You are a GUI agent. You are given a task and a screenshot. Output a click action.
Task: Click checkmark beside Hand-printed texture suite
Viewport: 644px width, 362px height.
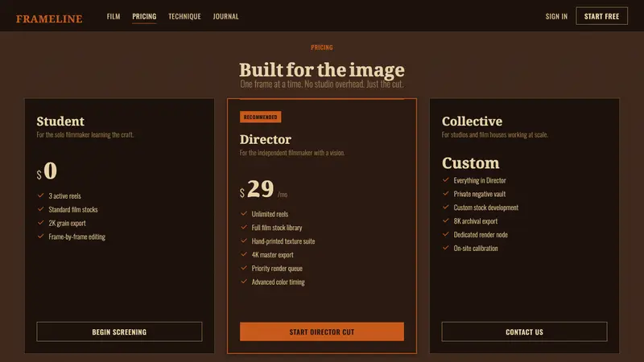click(x=244, y=241)
